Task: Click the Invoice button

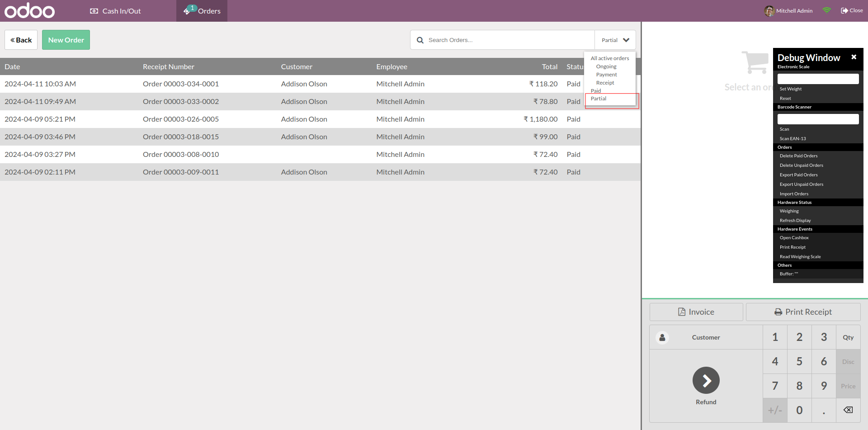Action: (x=696, y=312)
